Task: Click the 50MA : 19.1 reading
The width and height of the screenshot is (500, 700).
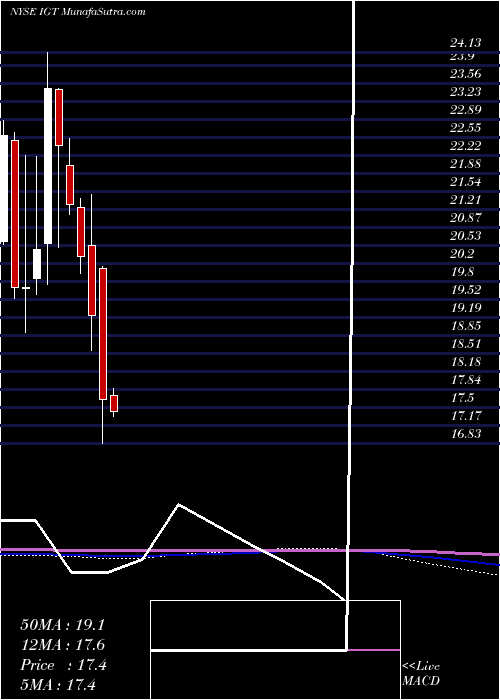Action: pos(62,625)
